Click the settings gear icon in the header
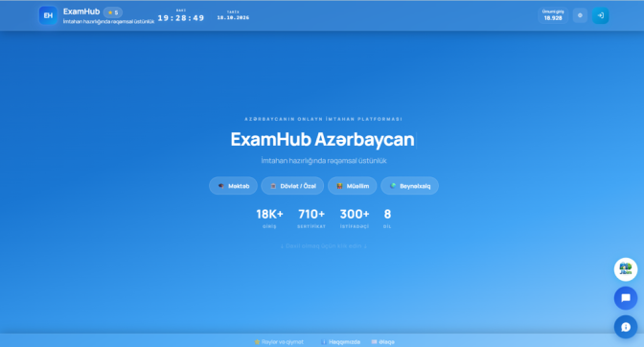Image resolution: width=644 pixels, height=347 pixels. tap(580, 15)
